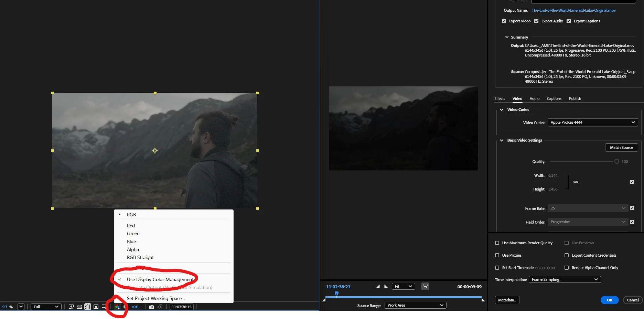
Task: Click the blue export range timeline bar
Action: click(404, 297)
